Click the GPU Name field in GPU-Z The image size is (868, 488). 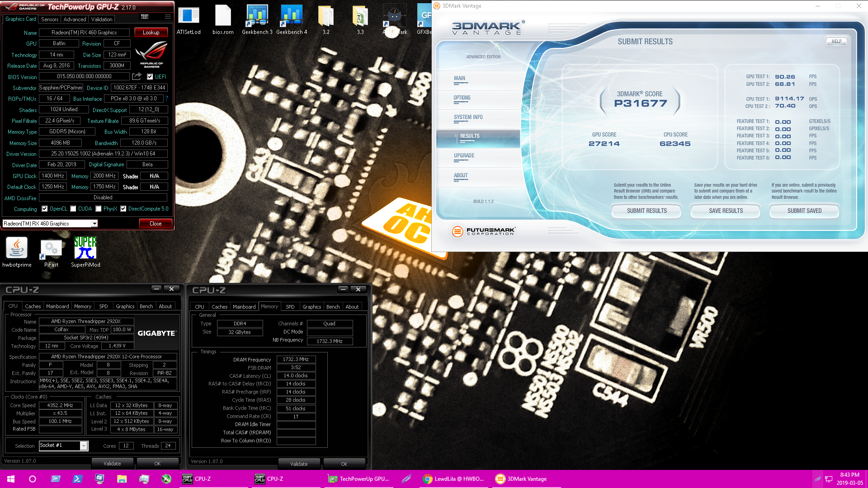click(x=84, y=33)
